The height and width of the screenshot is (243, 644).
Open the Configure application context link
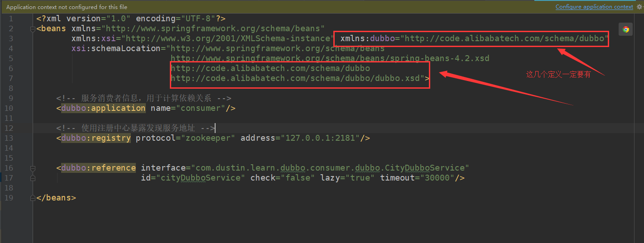[594, 7]
